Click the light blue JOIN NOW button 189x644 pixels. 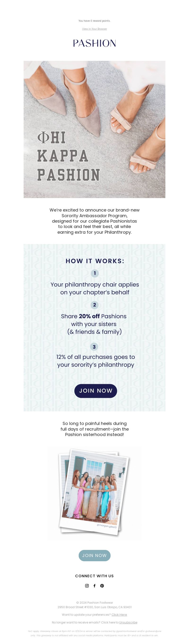(94, 556)
